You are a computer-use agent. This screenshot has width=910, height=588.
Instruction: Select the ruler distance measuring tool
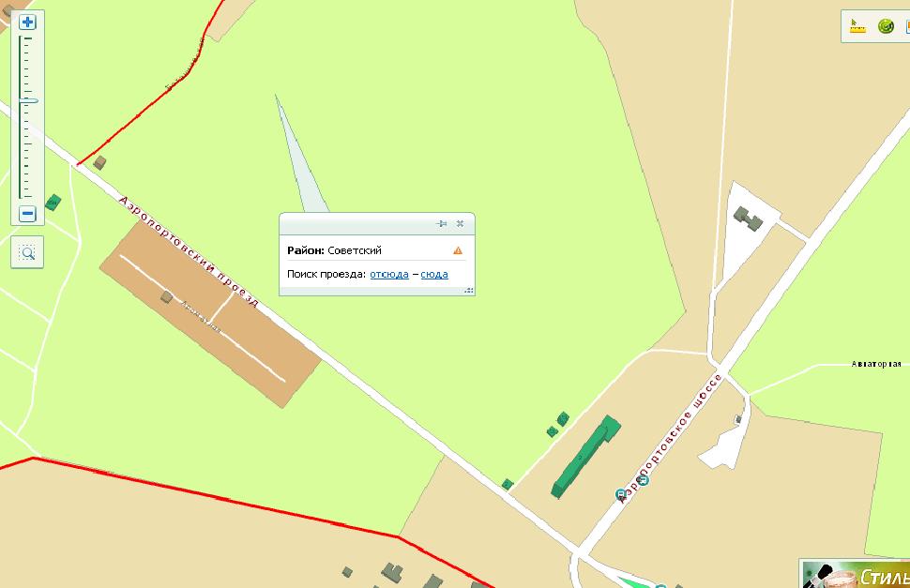857,26
